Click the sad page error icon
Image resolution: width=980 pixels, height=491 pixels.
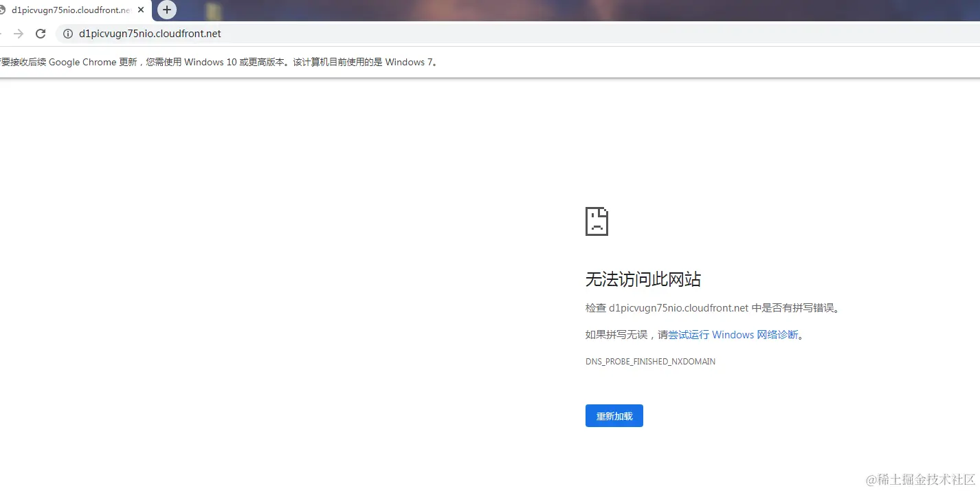(597, 221)
